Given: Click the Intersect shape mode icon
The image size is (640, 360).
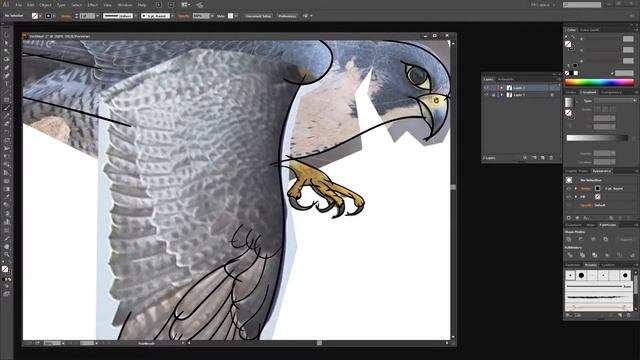Looking at the screenshot, I should click(593, 239).
